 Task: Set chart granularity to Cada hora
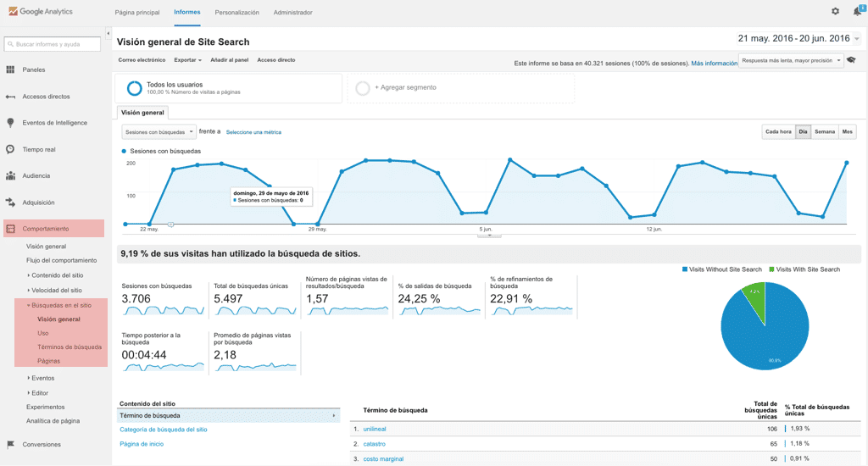[x=778, y=131]
